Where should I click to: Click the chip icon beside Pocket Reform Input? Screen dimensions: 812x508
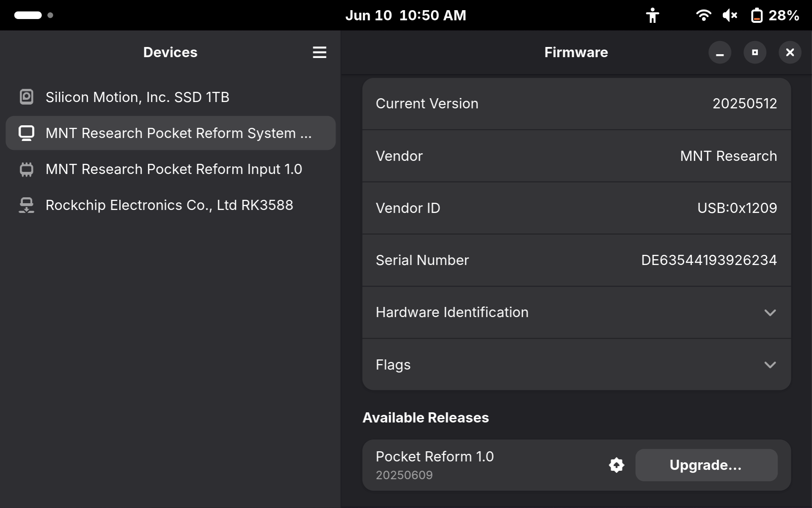pos(27,169)
